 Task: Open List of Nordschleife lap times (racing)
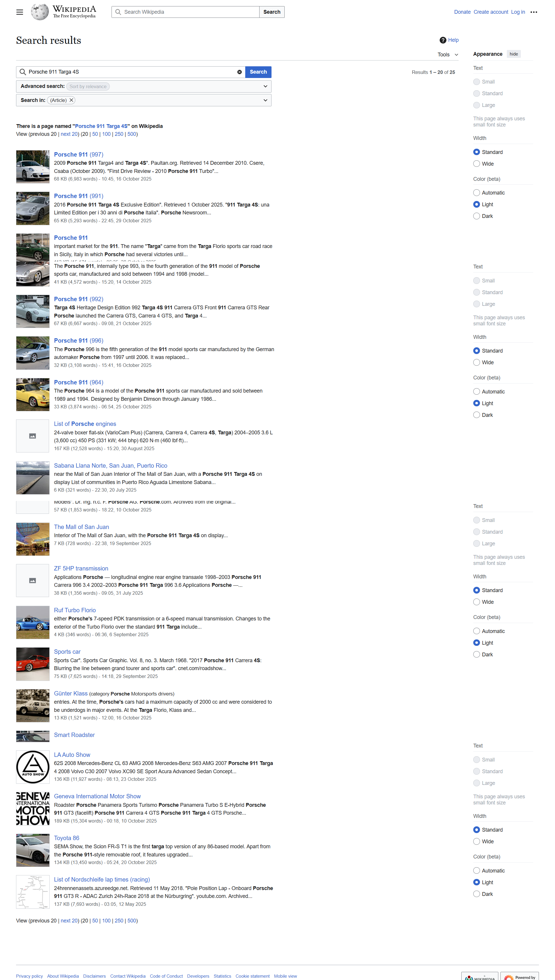[x=102, y=879]
